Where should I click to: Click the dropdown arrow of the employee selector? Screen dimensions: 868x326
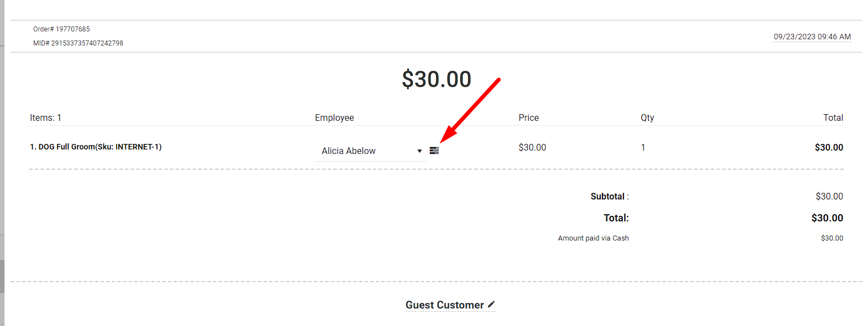point(420,151)
